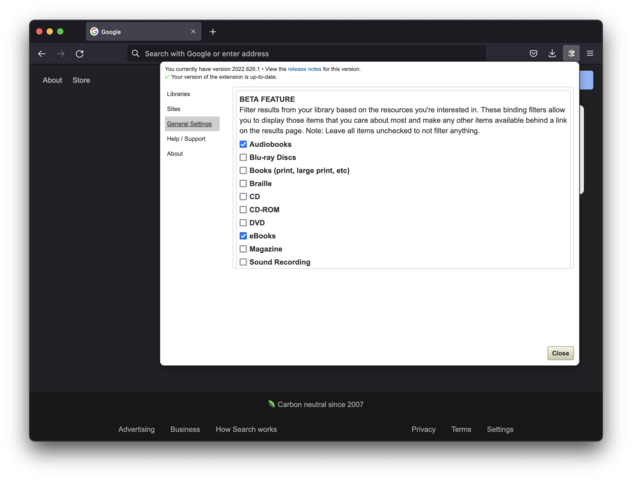Viewport: 632px width, 480px height.
Task: Open the downloads panel
Action: tap(552, 54)
